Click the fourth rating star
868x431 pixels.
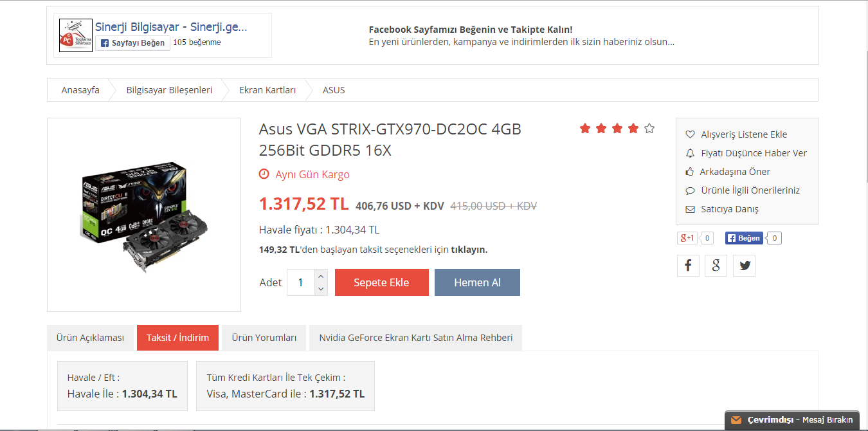point(633,129)
